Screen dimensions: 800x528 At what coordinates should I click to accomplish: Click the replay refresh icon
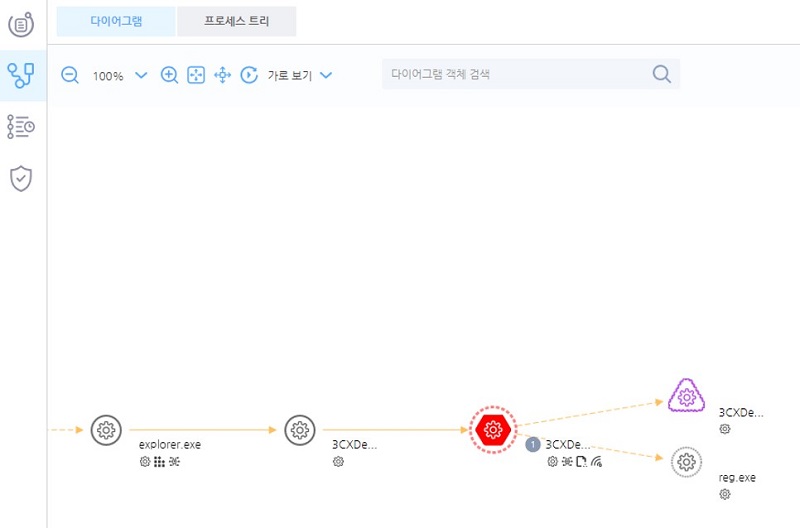tap(249, 75)
